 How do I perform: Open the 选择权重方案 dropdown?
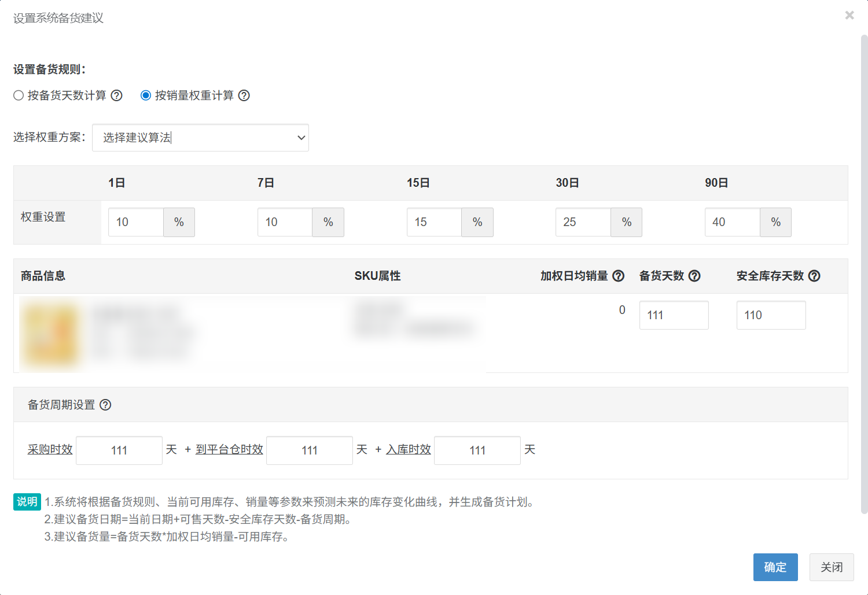200,138
